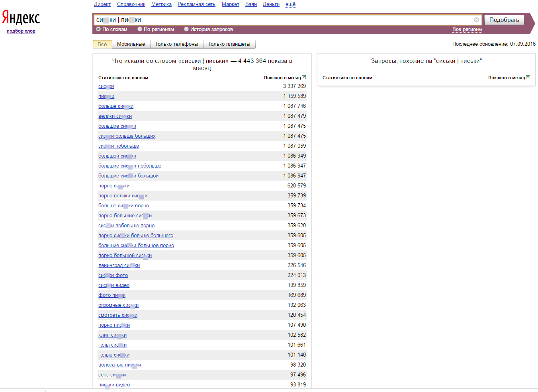Click the Яндекс logo
The image size is (538, 392).
21,18
